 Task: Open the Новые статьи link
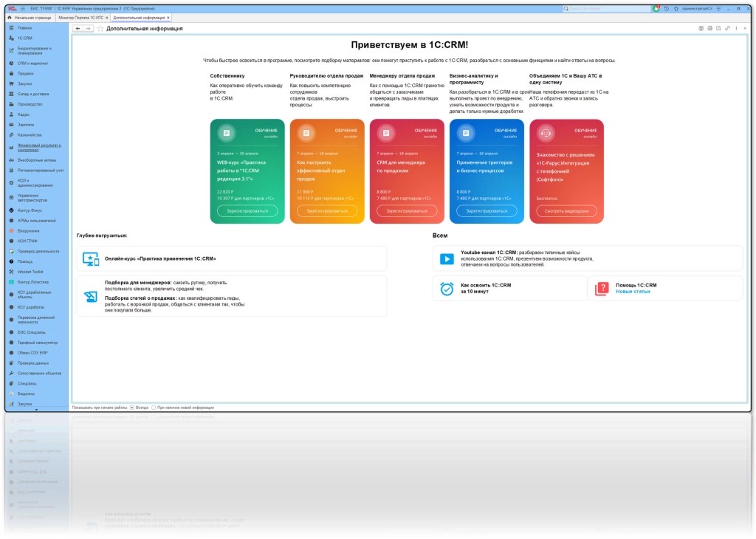pyautogui.click(x=633, y=292)
